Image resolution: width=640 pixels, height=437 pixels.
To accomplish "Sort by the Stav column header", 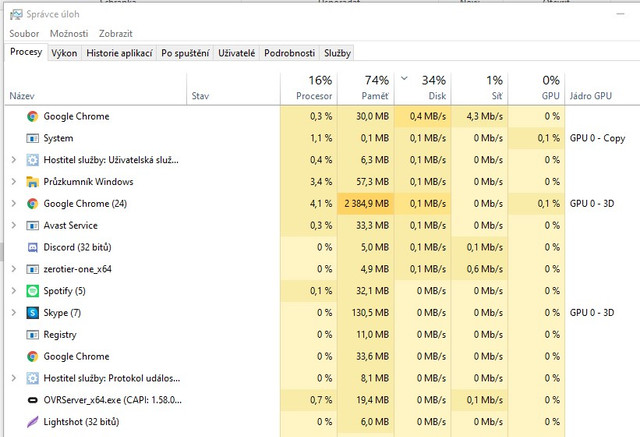I will point(233,89).
